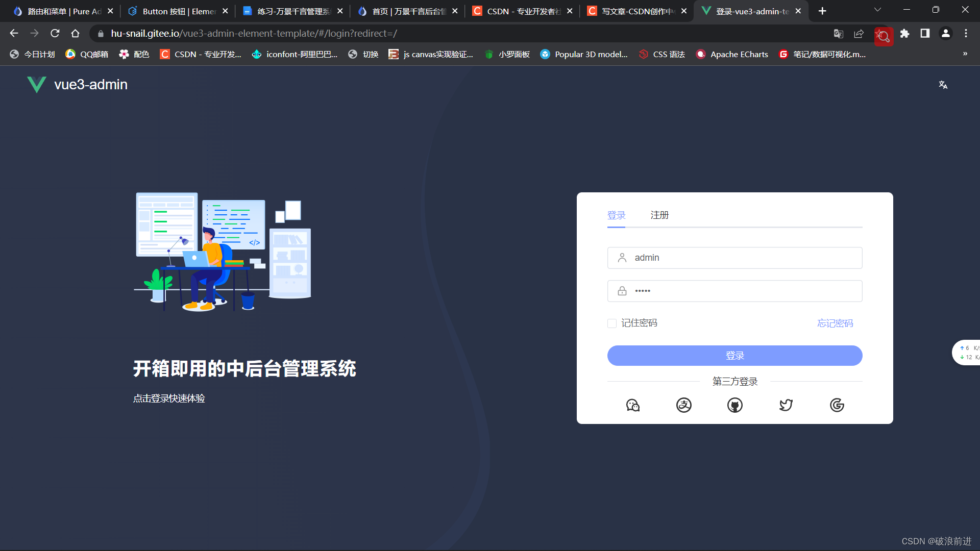
Task: Click the Twitter third-party login icon
Action: point(786,405)
